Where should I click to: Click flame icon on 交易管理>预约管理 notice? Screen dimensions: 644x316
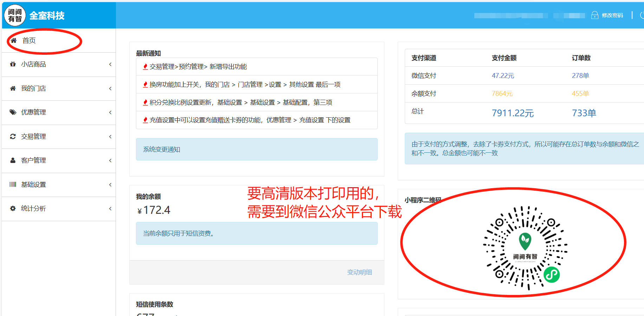pyautogui.click(x=145, y=67)
